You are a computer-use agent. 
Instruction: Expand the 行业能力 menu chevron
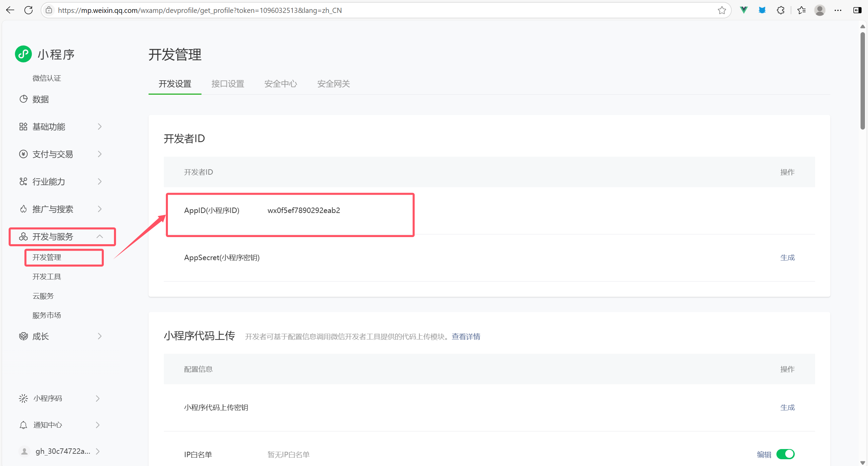point(99,181)
